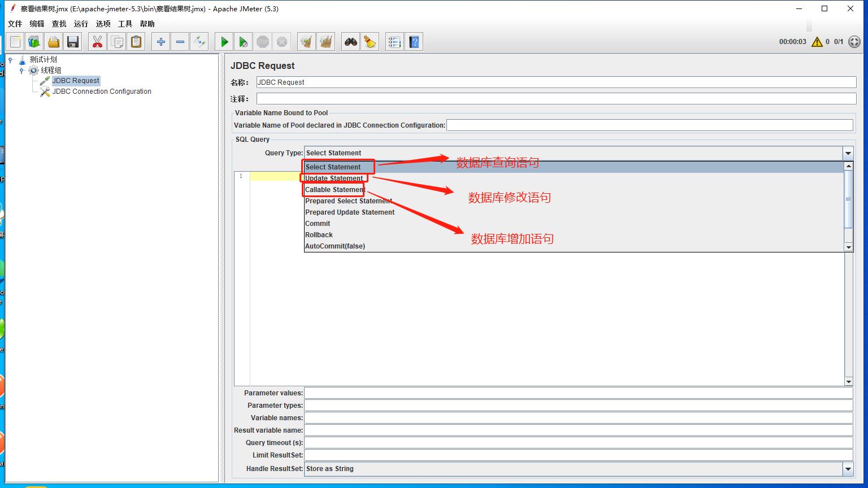This screenshot has width=868, height=488.
Task: Click the Cut scissors icon
Action: [98, 42]
